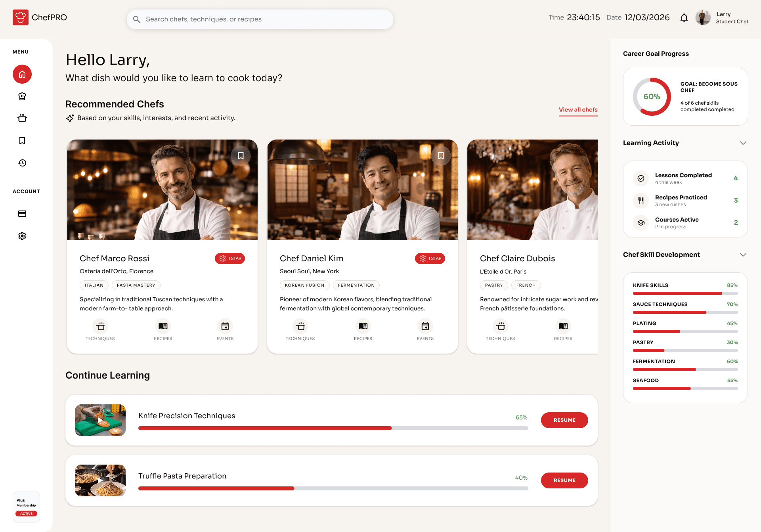The width and height of the screenshot is (761, 532).
Task: Click the search chefs input field
Action: pyautogui.click(x=260, y=19)
